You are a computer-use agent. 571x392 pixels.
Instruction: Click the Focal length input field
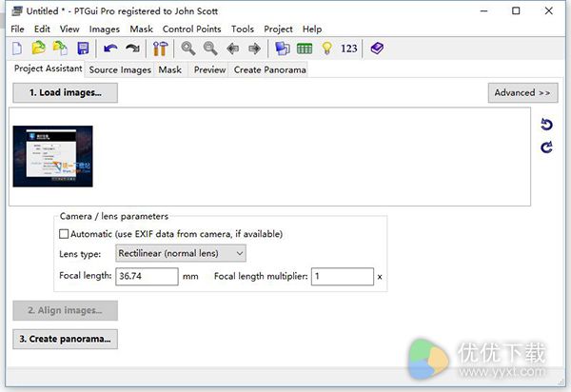tap(147, 276)
